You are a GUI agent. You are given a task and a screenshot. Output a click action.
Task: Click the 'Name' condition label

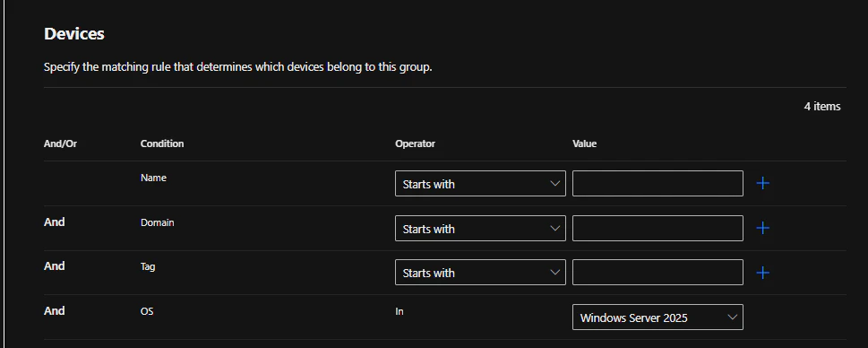click(x=153, y=178)
